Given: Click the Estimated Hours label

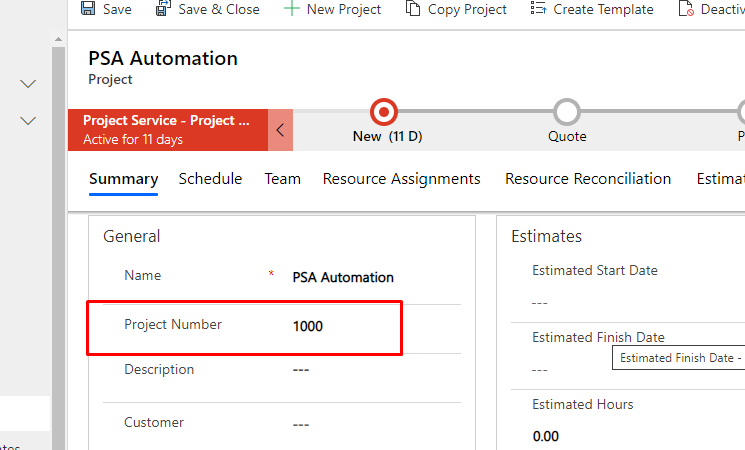Looking at the screenshot, I should (x=583, y=404).
